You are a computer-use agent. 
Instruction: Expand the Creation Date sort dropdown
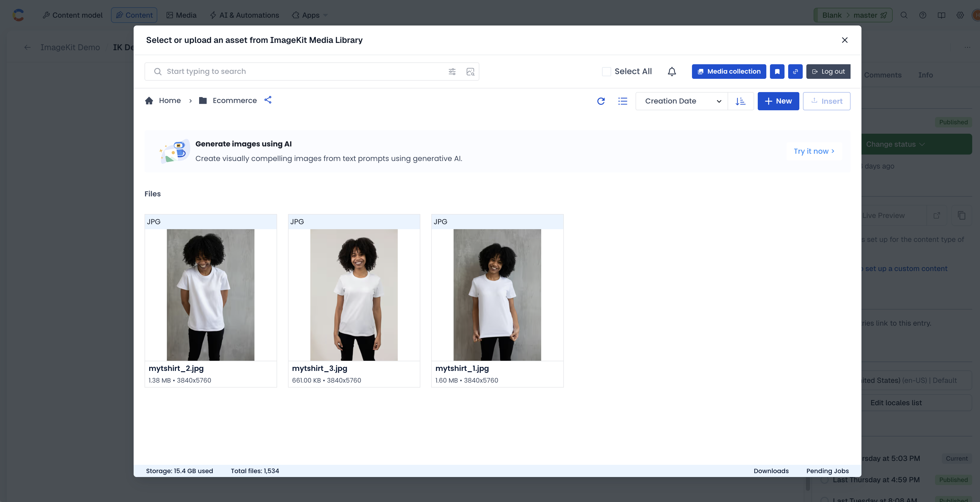click(681, 101)
